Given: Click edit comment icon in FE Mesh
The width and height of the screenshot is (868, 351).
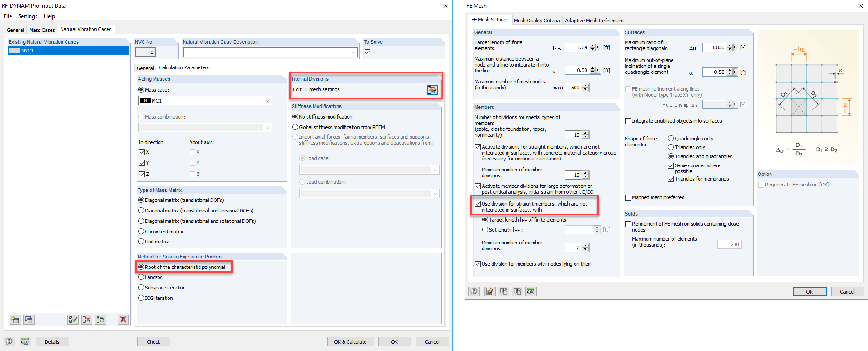Looking at the screenshot, I should click(x=490, y=291).
